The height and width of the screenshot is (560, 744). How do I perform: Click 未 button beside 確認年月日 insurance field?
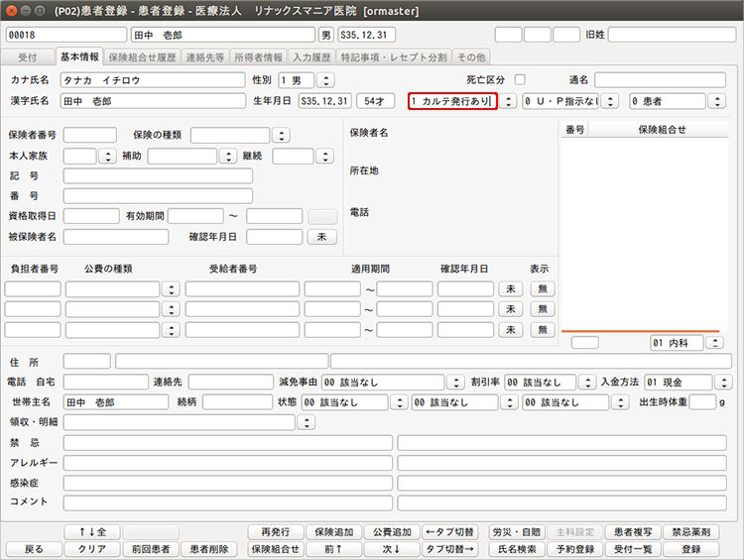coord(322,237)
